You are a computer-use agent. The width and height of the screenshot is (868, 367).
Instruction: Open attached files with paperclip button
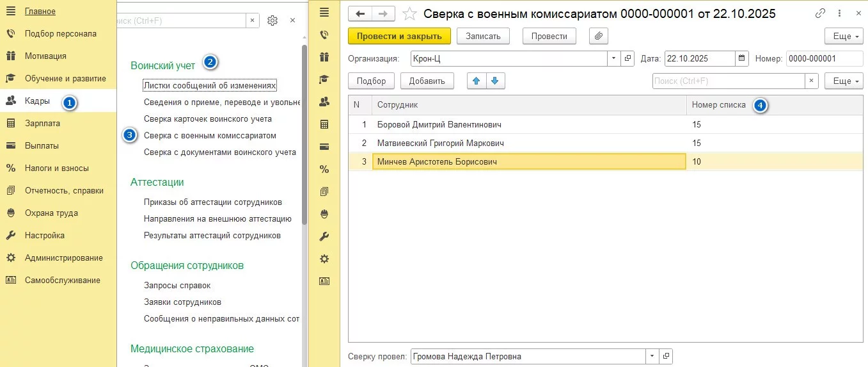tap(598, 36)
